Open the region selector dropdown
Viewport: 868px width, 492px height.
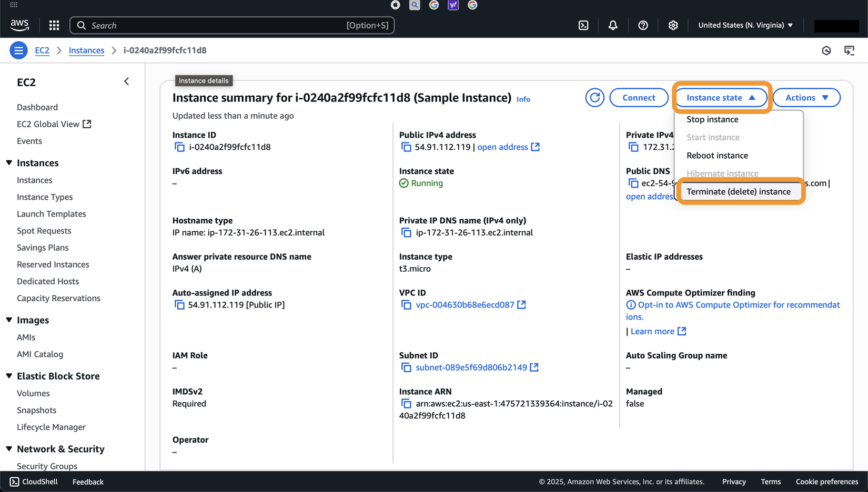tap(745, 25)
